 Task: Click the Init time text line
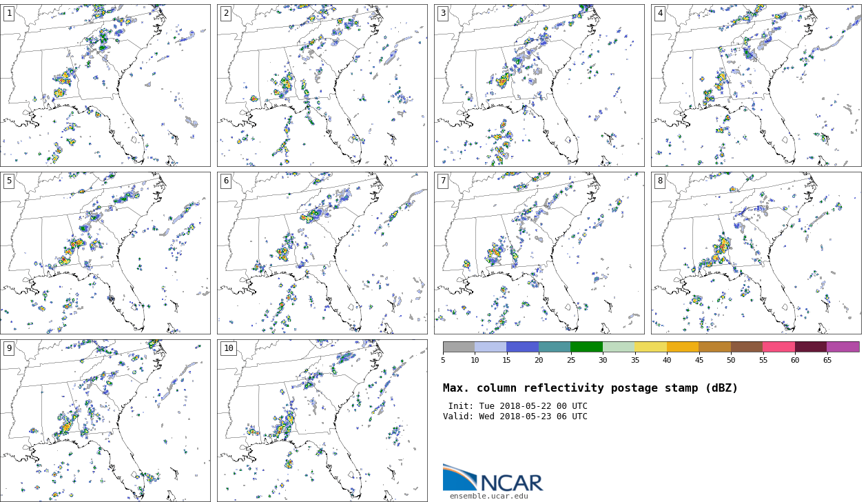[x=517, y=406]
